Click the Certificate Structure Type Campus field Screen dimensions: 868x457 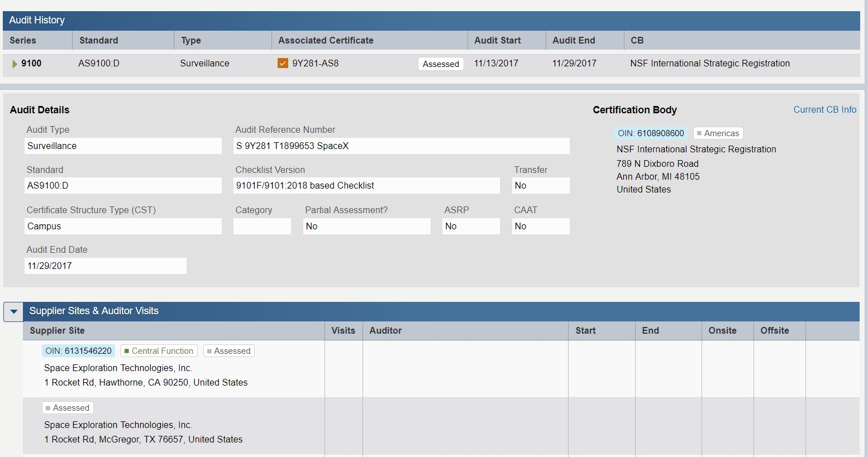[123, 227]
